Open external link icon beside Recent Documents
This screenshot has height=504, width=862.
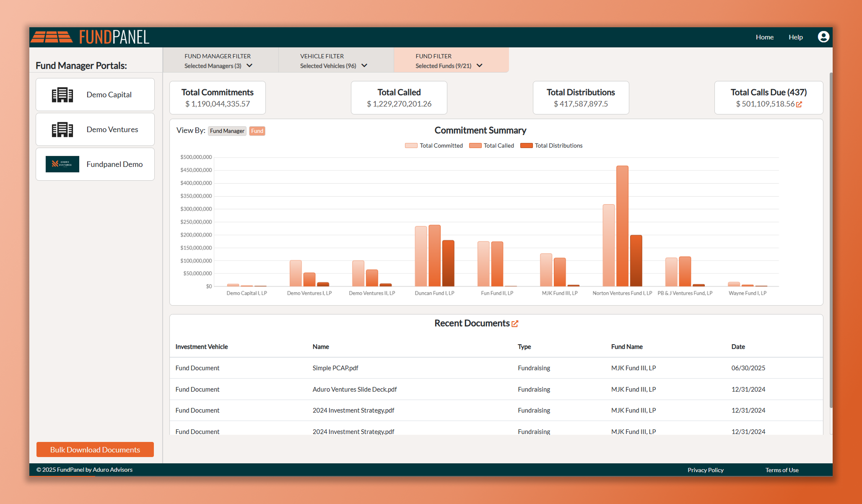[x=515, y=324]
